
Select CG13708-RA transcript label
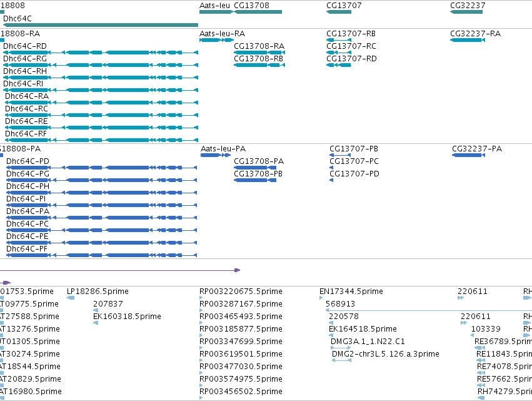point(259,46)
